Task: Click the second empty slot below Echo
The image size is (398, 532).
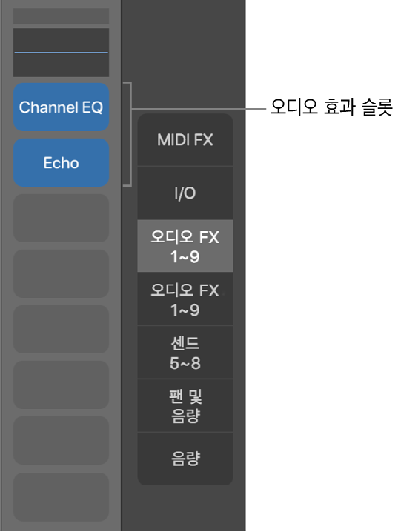Action: click(61, 274)
